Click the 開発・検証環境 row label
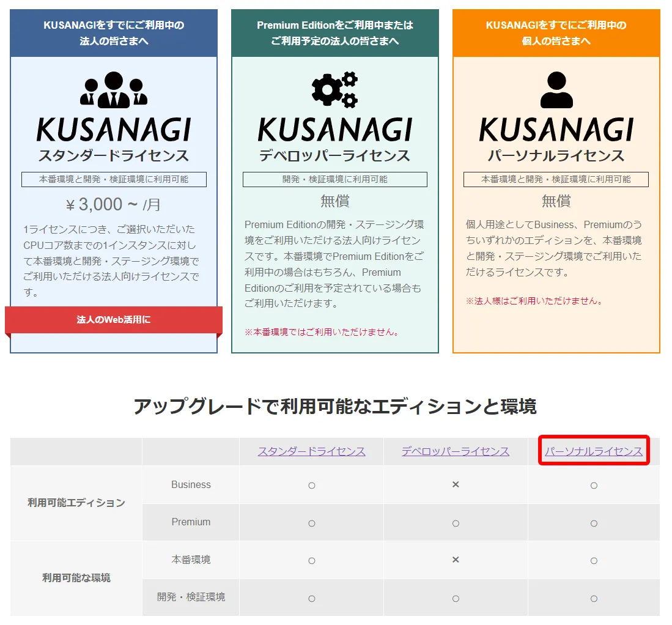This screenshot has height=625, width=672. click(191, 597)
